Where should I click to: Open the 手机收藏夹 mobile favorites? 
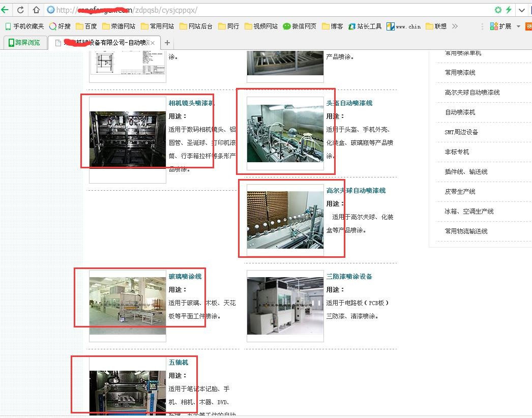[x=24, y=26]
